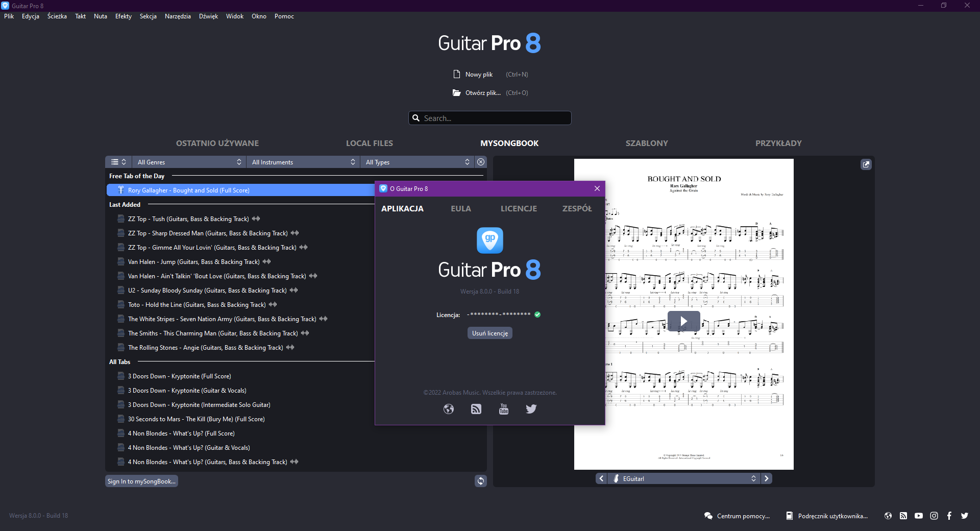This screenshot has width=980, height=531.
Task: Select Toto - Hold the Line
Action: 197,304
